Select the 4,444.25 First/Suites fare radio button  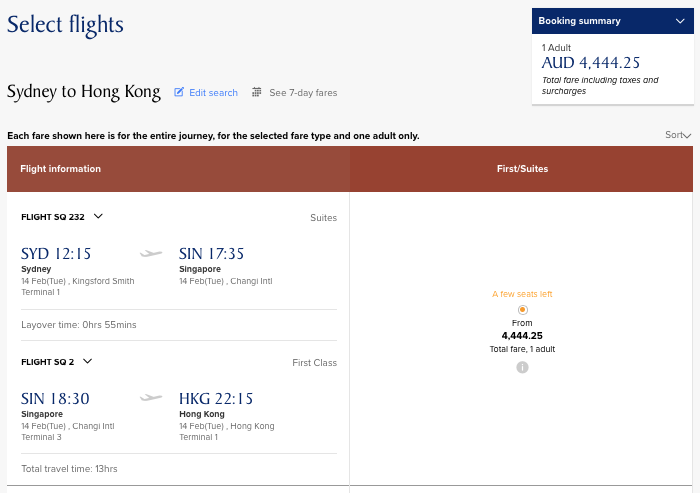[x=522, y=310]
